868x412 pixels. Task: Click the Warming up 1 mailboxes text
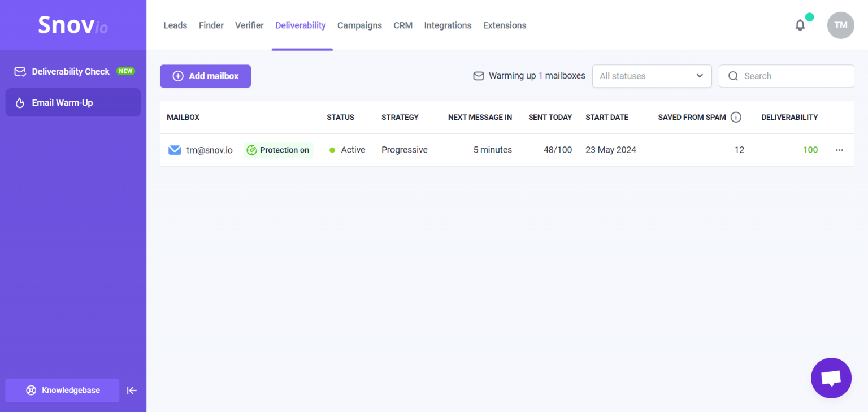(x=537, y=76)
